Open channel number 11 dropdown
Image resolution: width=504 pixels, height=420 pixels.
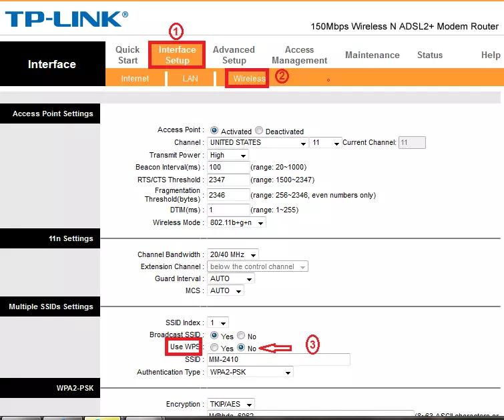(x=326, y=143)
